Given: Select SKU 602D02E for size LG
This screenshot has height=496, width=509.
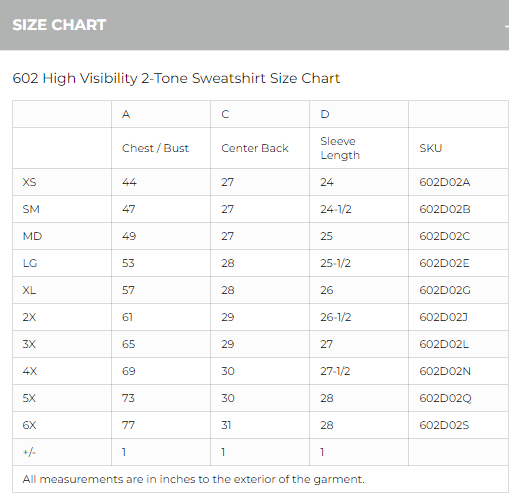Looking at the screenshot, I should point(444,263).
